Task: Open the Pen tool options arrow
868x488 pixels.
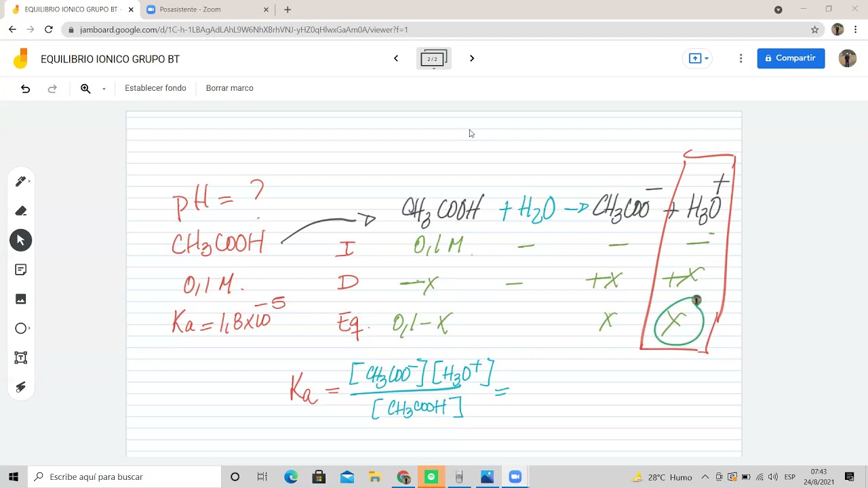Action: coord(30,181)
